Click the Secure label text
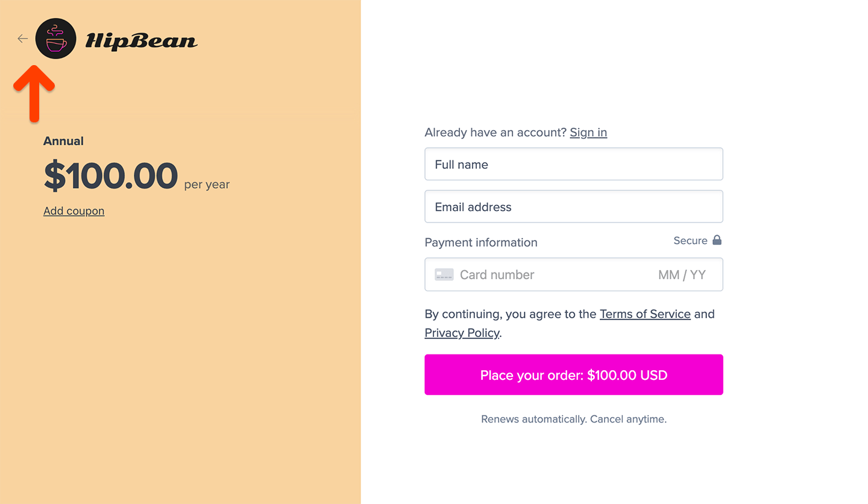 (690, 241)
